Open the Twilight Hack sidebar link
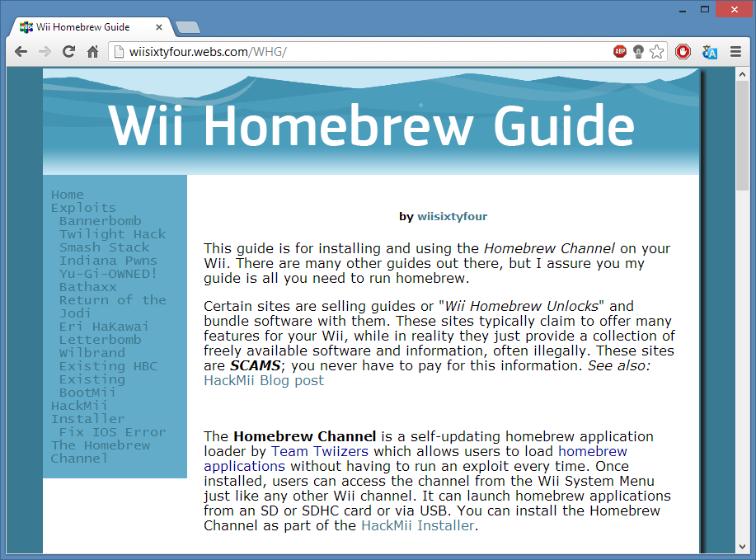 (x=112, y=234)
